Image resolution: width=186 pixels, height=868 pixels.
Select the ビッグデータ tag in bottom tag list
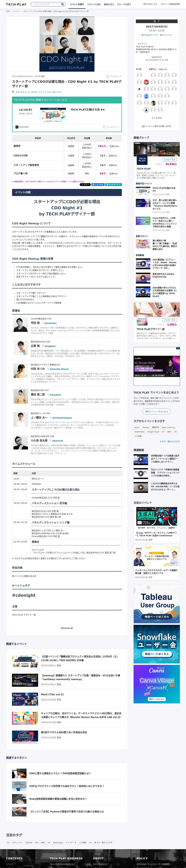(71, 843)
